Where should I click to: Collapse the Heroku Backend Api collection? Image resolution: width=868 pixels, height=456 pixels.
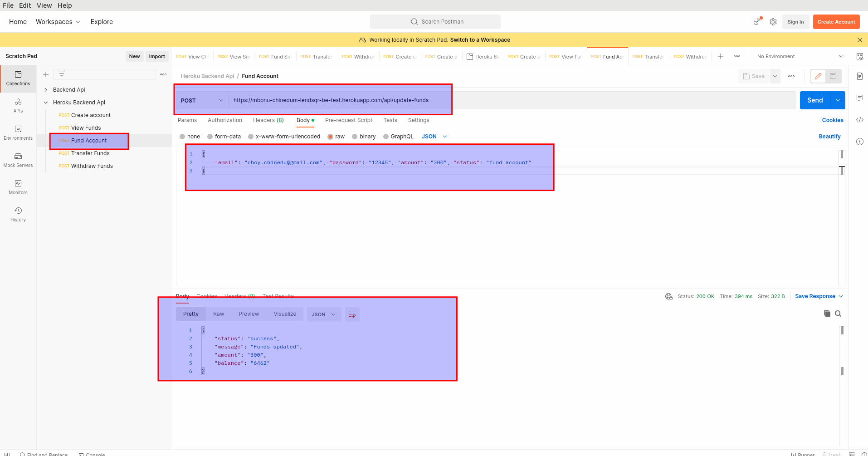coord(46,103)
